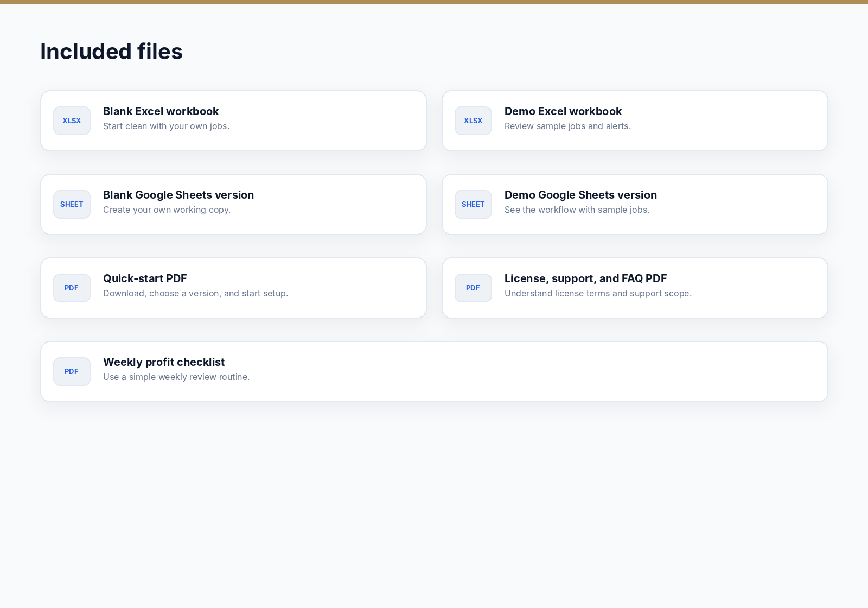This screenshot has height=608, width=868.
Task: Select the 'Demo Excel workbook' title
Action: pyautogui.click(x=563, y=111)
